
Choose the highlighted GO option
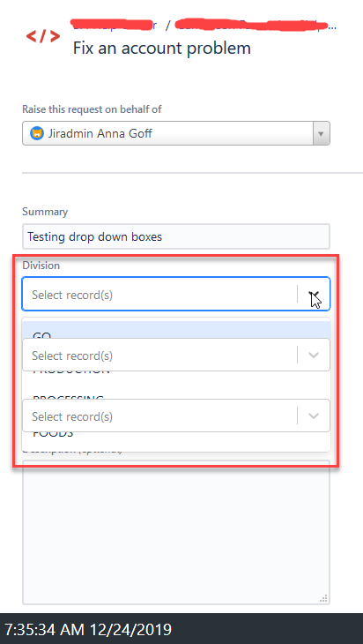point(176,330)
